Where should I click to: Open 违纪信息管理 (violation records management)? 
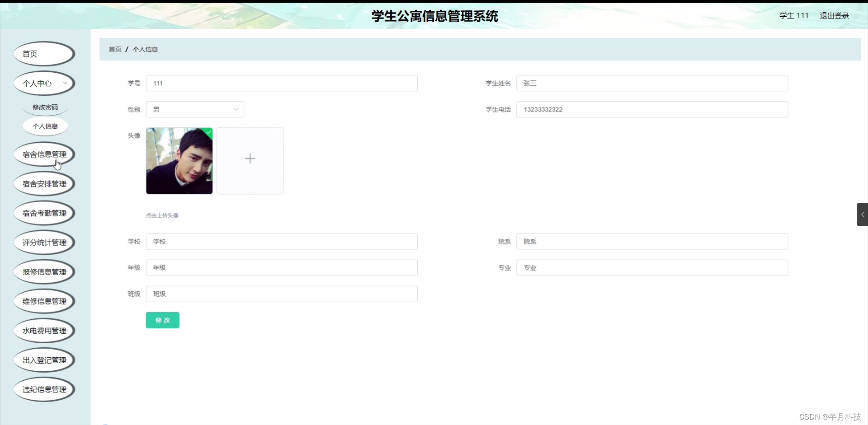pyautogui.click(x=44, y=389)
